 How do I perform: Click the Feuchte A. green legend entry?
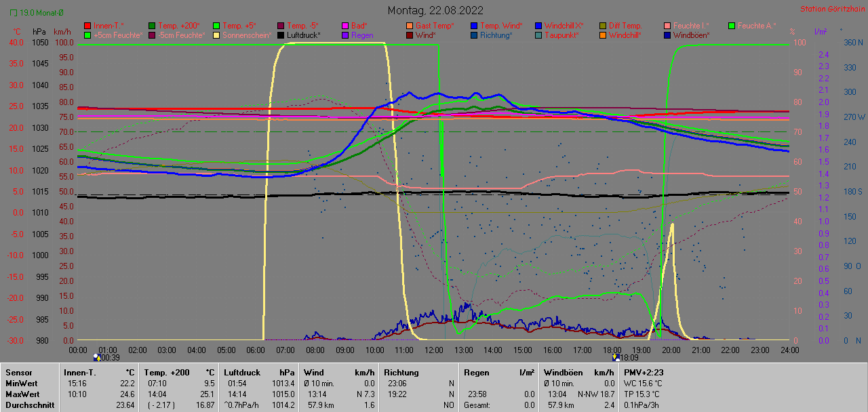(752, 26)
